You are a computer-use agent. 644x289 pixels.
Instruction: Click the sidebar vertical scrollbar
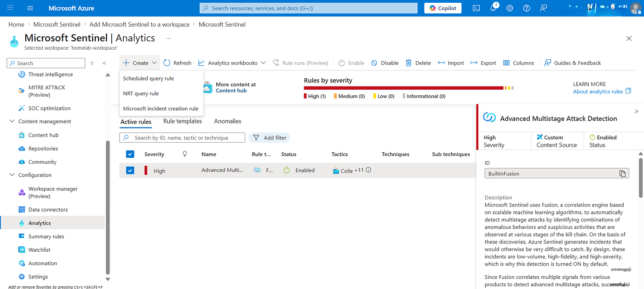(x=108, y=207)
